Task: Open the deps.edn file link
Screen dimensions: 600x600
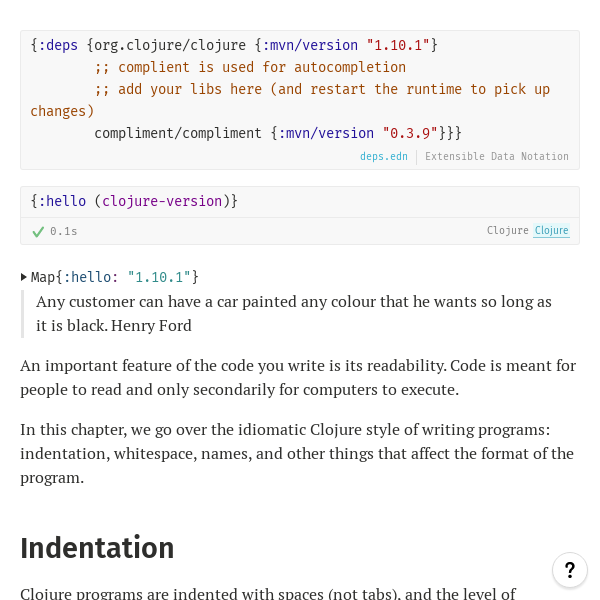Action: (x=383, y=157)
